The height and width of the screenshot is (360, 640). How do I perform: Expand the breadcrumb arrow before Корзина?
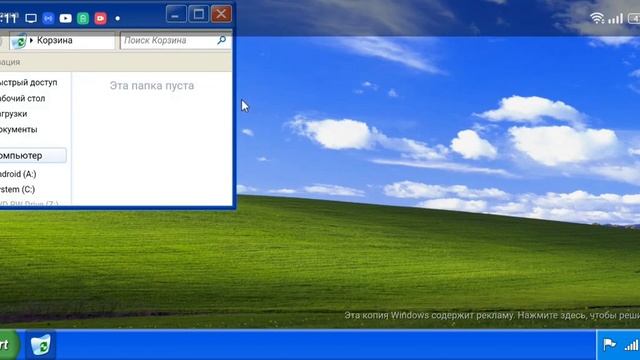click(31, 40)
